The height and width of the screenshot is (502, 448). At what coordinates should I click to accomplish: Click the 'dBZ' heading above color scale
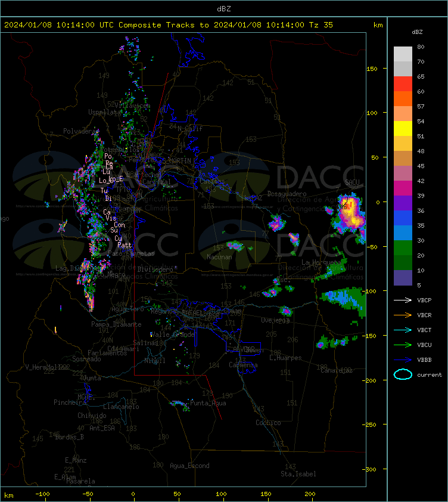[417, 32]
